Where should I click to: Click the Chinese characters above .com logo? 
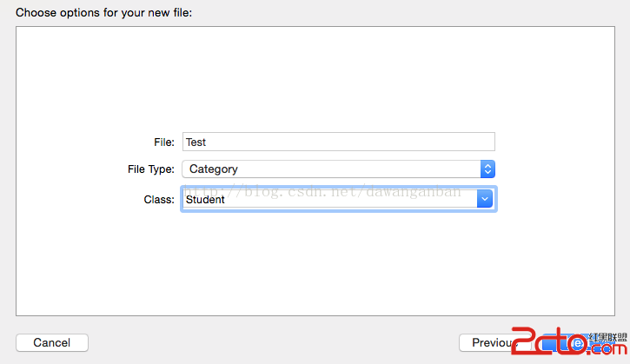(607, 337)
